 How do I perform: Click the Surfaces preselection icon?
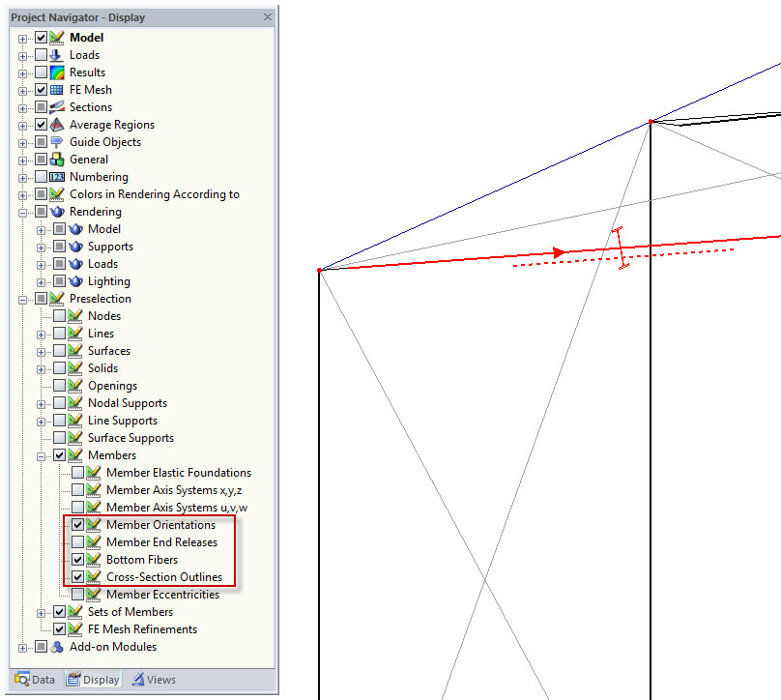(x=75, y=351)
